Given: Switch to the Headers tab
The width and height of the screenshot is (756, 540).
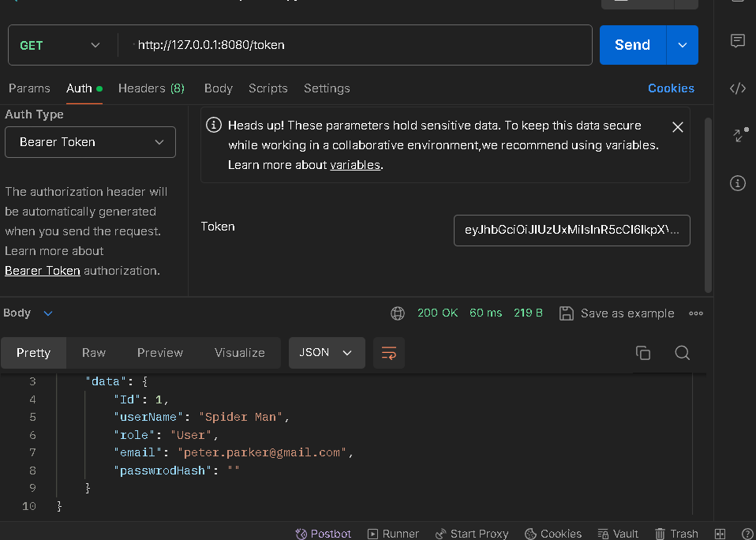Looking at the screenshot, I should (151, 88).
